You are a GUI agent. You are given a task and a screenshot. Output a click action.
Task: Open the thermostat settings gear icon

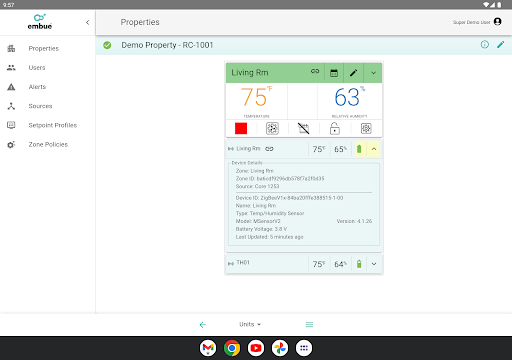pyautogui.click(x=366, y=128)
